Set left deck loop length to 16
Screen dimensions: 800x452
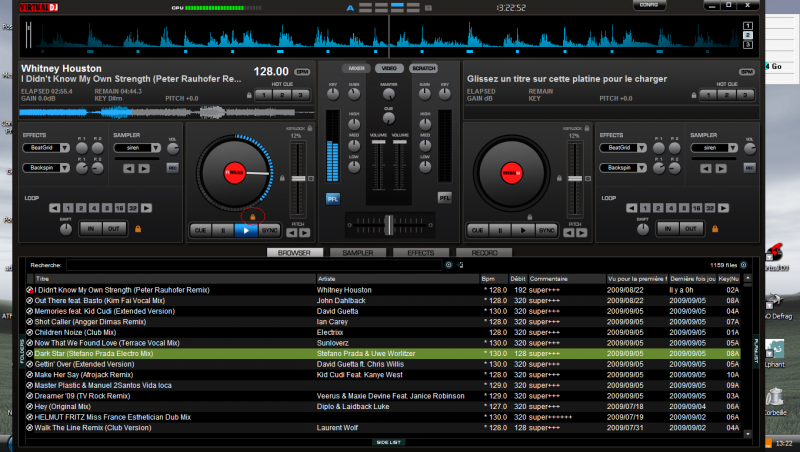pyautogui.click(x=119, y=208)
